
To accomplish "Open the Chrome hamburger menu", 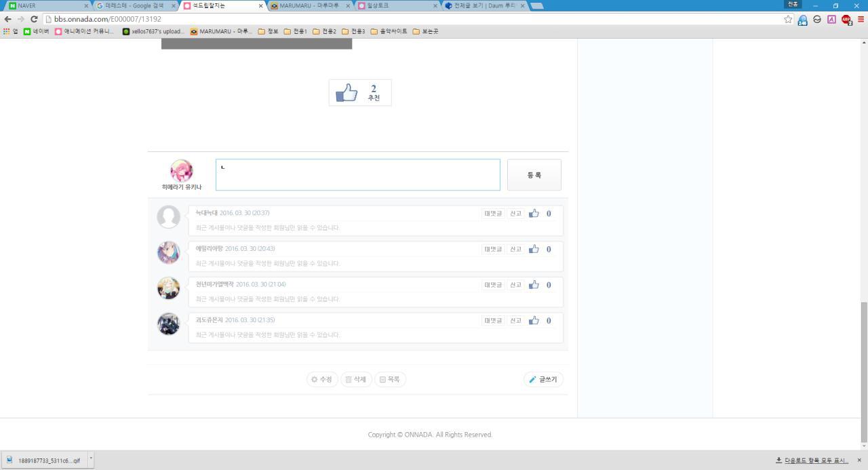I will [861, 19].
